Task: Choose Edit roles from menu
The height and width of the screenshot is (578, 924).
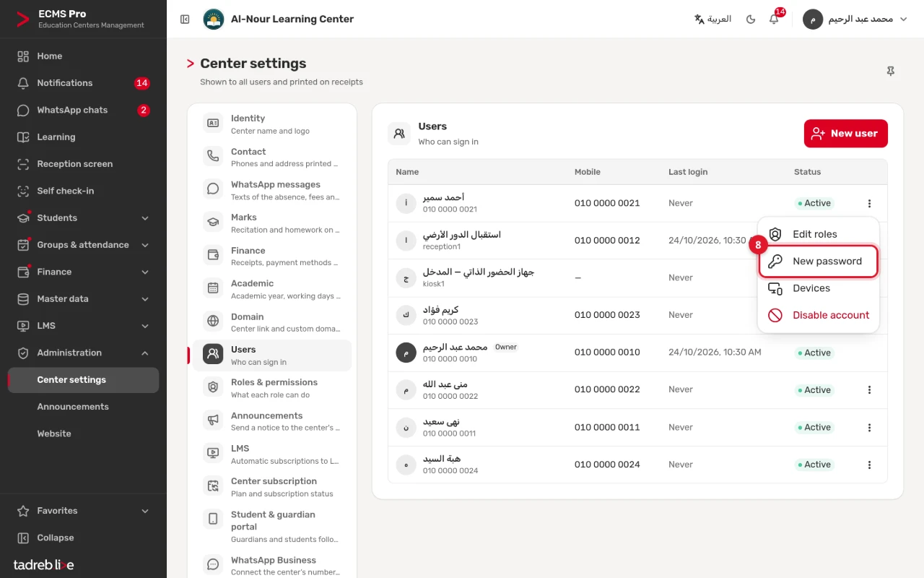Action: pyautogui.click(x=819, y=234)
